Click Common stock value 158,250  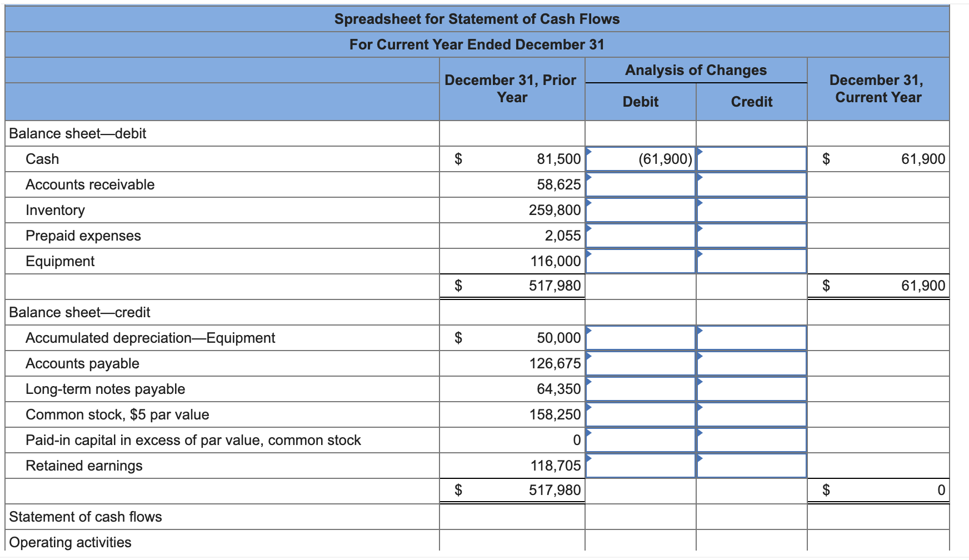[555, 414]
